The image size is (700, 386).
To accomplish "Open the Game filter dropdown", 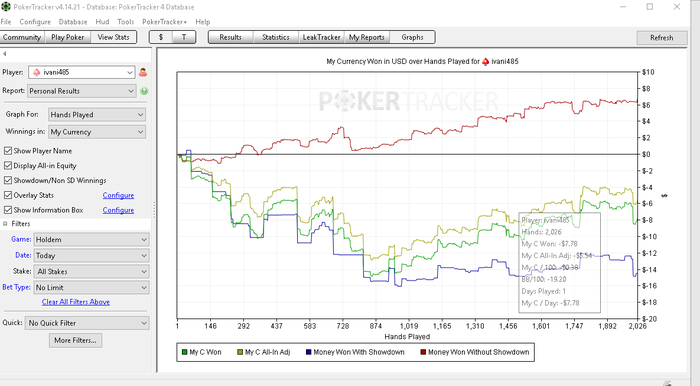I will 92,240.
